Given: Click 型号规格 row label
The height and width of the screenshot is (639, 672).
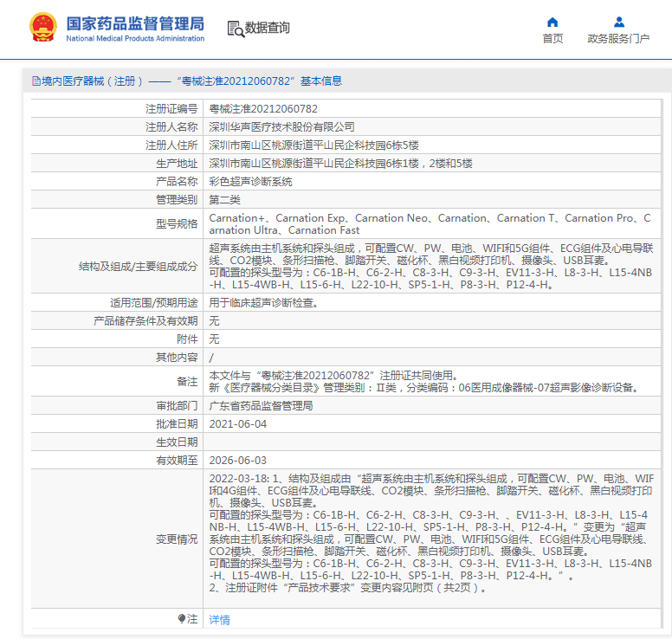Looking at the screenshot, I should coord(177,223).
